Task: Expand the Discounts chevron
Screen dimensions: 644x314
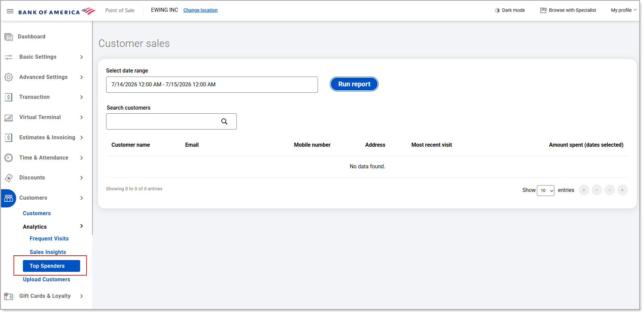Action: point(82,178)
